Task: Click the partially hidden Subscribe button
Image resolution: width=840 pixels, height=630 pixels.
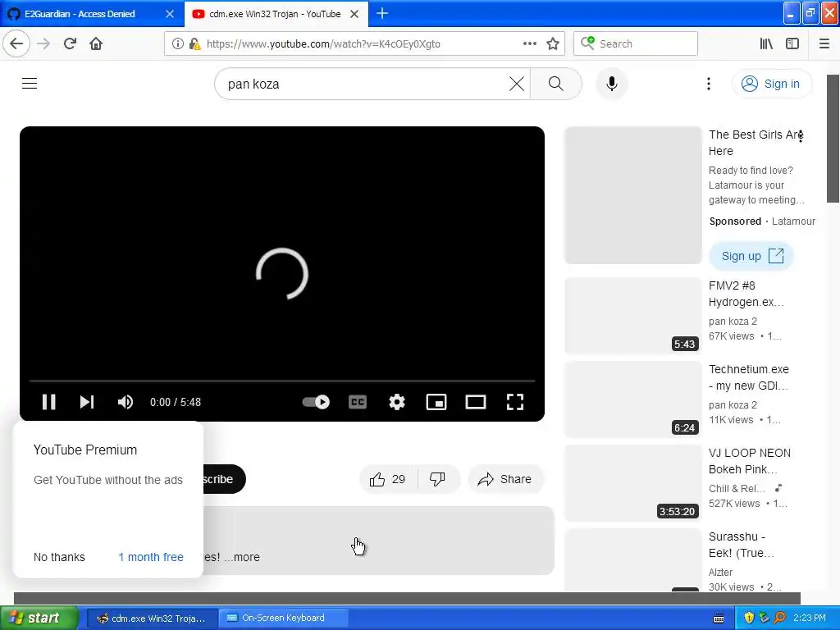Action: click(224, 479)
